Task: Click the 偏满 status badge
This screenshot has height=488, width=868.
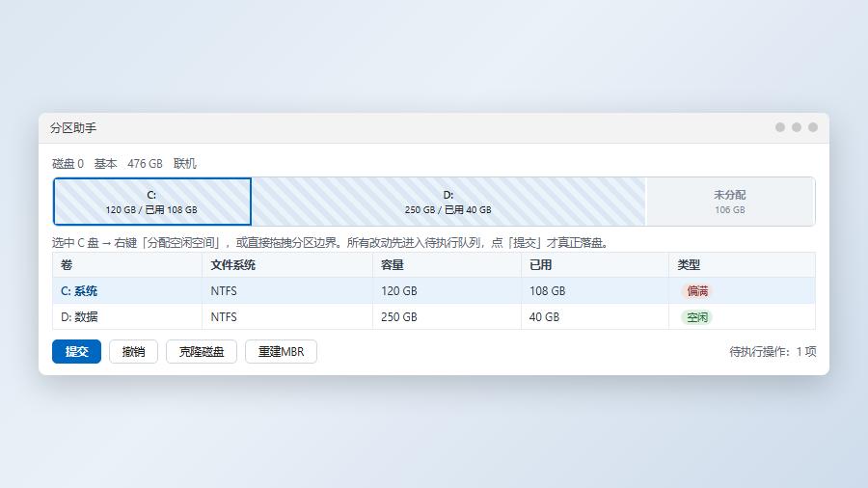Action: 697,291
